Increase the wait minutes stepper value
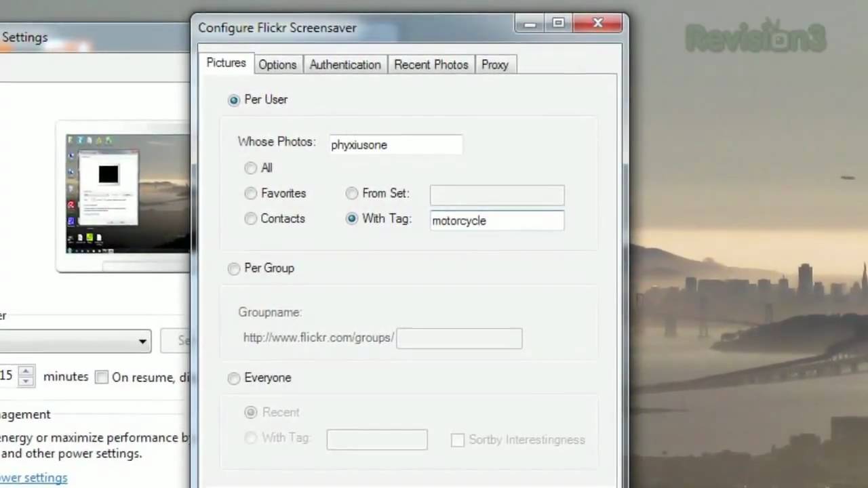The height and width of the screenshot is (488, 868). (x=26, y=371)
